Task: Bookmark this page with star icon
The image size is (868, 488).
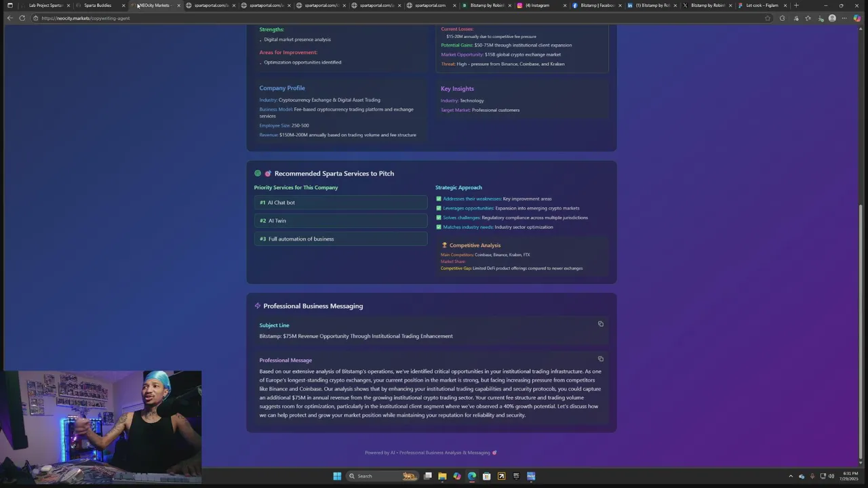Action: tap(768, 18)
